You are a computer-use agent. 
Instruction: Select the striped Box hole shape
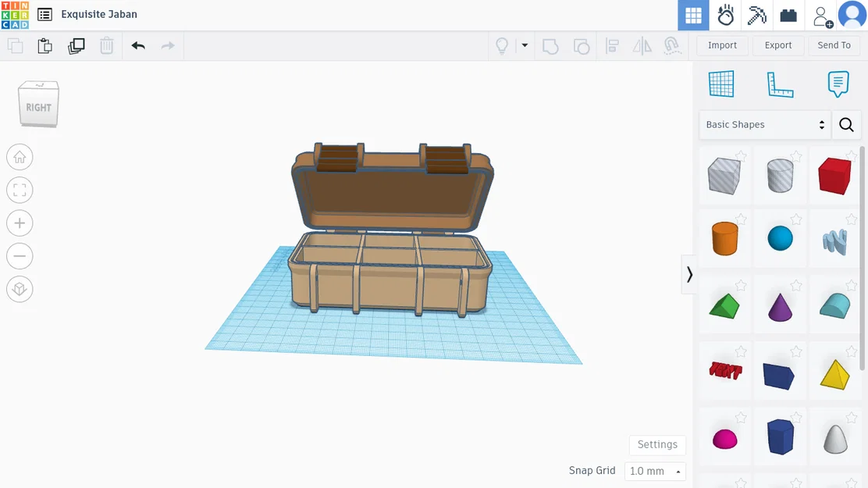(724, 176)
